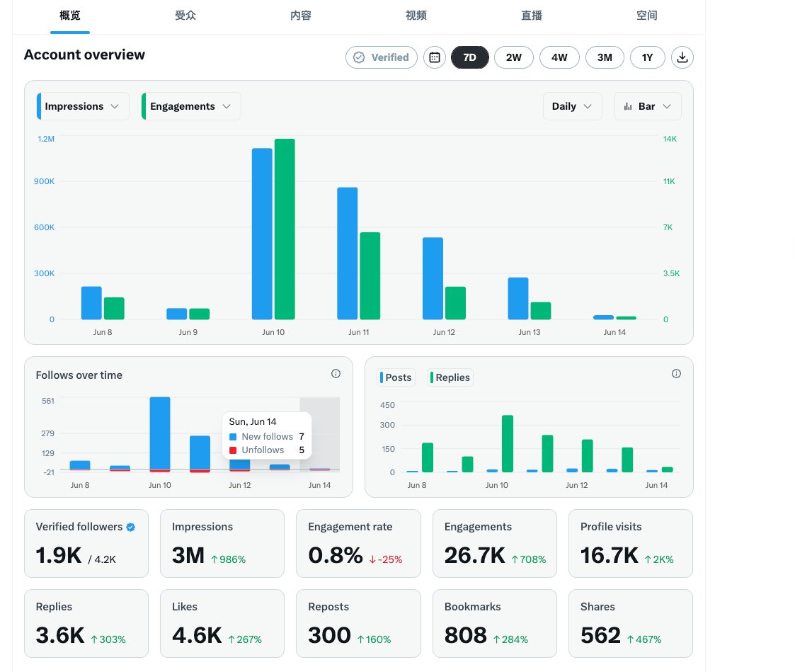This screenshot has width=795, height=672.
Task: Switch to the 受众 tab
Action: coord(185,16)
